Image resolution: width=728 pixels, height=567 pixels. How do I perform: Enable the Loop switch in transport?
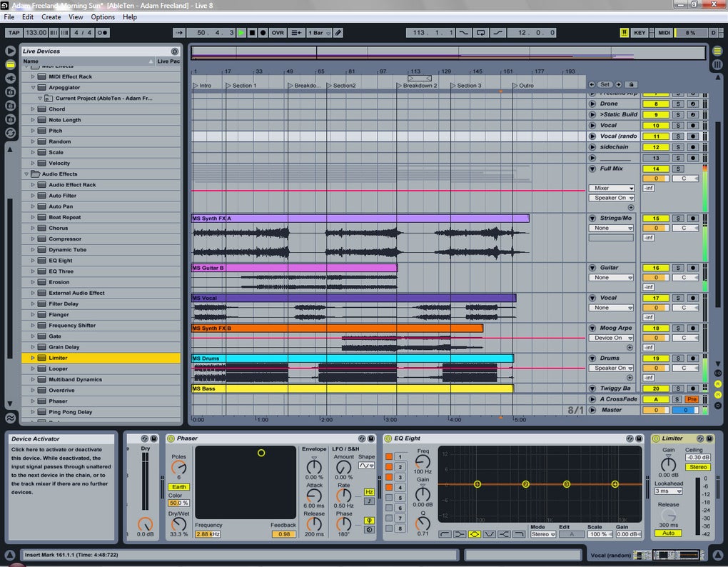point(481,33)
